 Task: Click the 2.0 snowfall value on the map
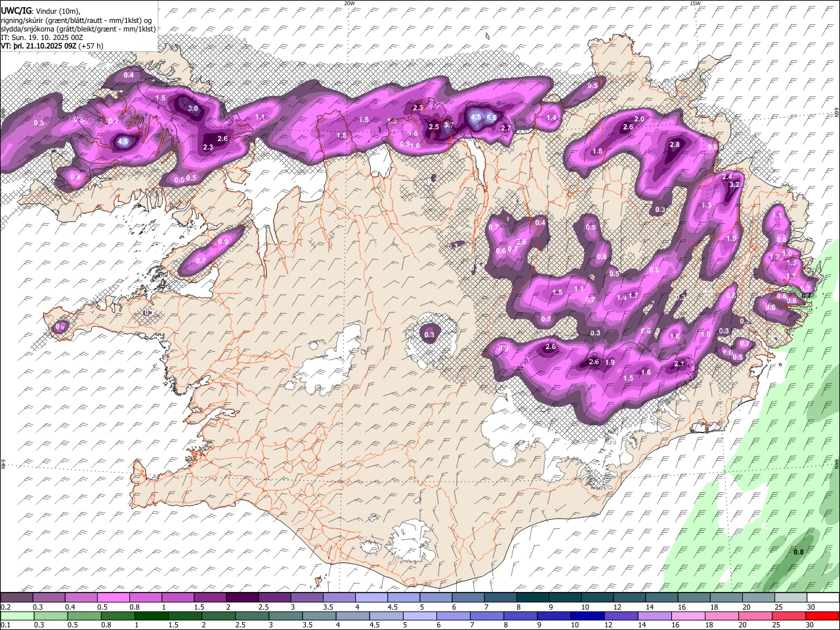coord(639,119)
